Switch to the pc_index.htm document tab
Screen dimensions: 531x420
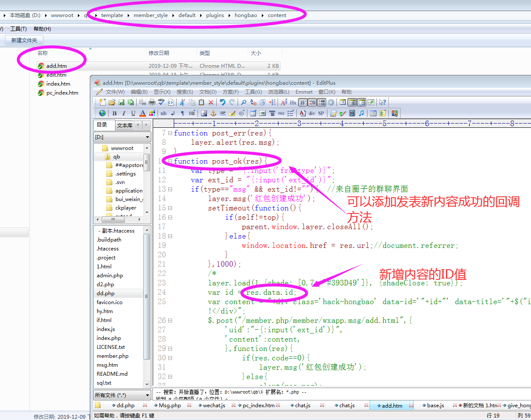click(x=258, y=406)
